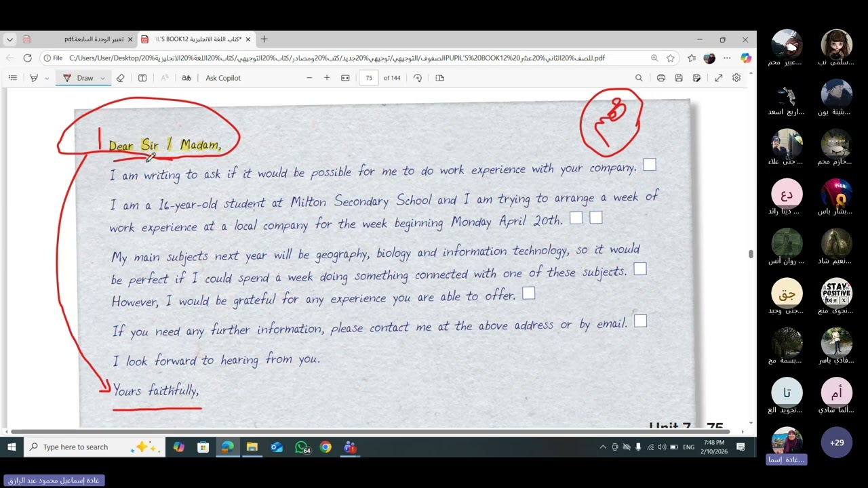Click the vertical scrollbar thumb of PDF
The height and width of the screenshot is (488, 868).
point(750,254)
